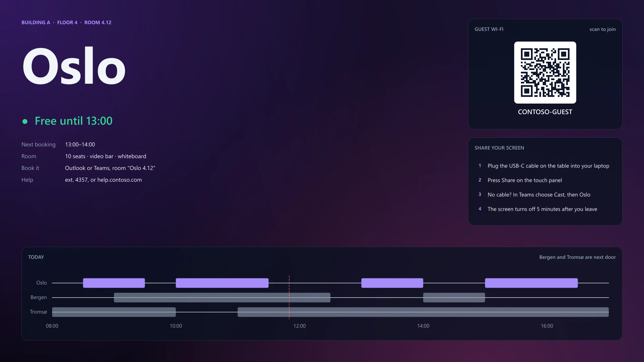This screenshot has height=362, width=644.
Task: Click the large 'Oslo' room title
Action: (x=74, y=66)
